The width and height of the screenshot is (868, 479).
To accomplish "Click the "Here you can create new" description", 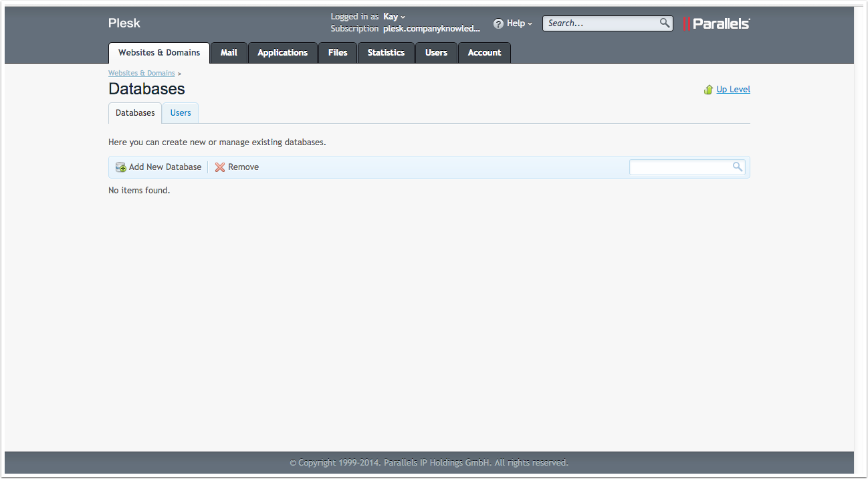I will 217,142.
